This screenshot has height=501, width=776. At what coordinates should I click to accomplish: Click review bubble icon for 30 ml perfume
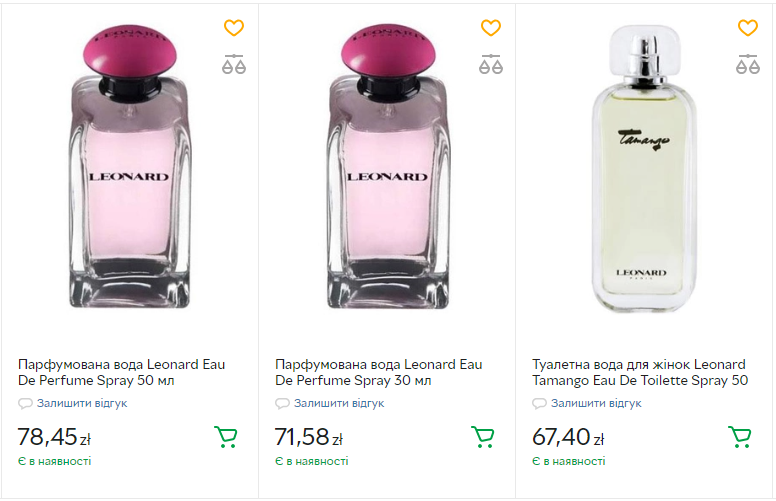(282, 404)
